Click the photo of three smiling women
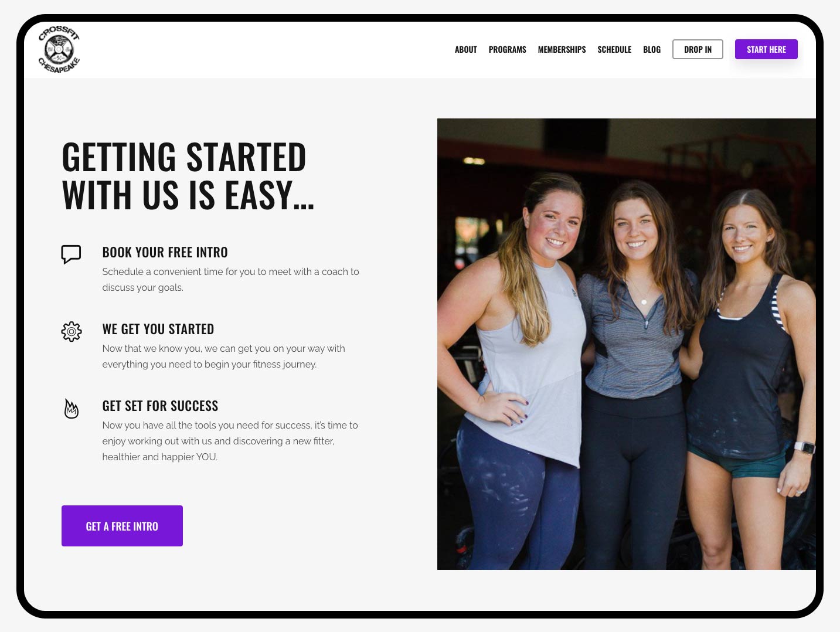Image resolution: width=840 pixels, height=632 pixels. [627, 344]
